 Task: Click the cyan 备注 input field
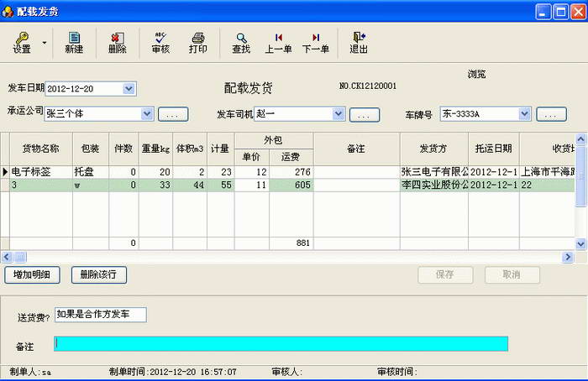(x=281, y=344)
